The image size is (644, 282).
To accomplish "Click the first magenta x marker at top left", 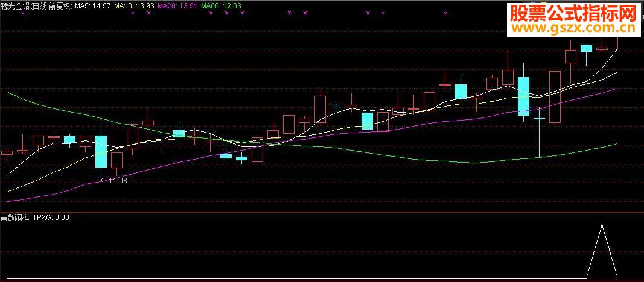I will point(22,13).
